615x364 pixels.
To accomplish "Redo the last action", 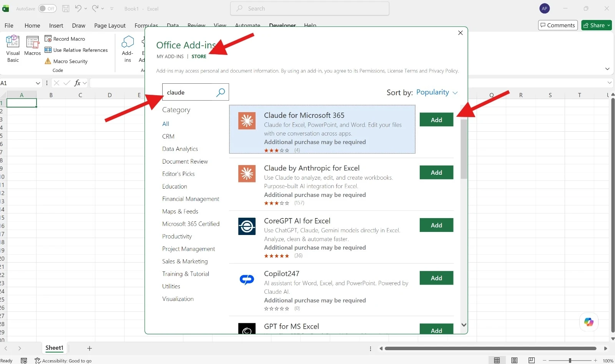I will pyautogui.click(x=95, y=8).
